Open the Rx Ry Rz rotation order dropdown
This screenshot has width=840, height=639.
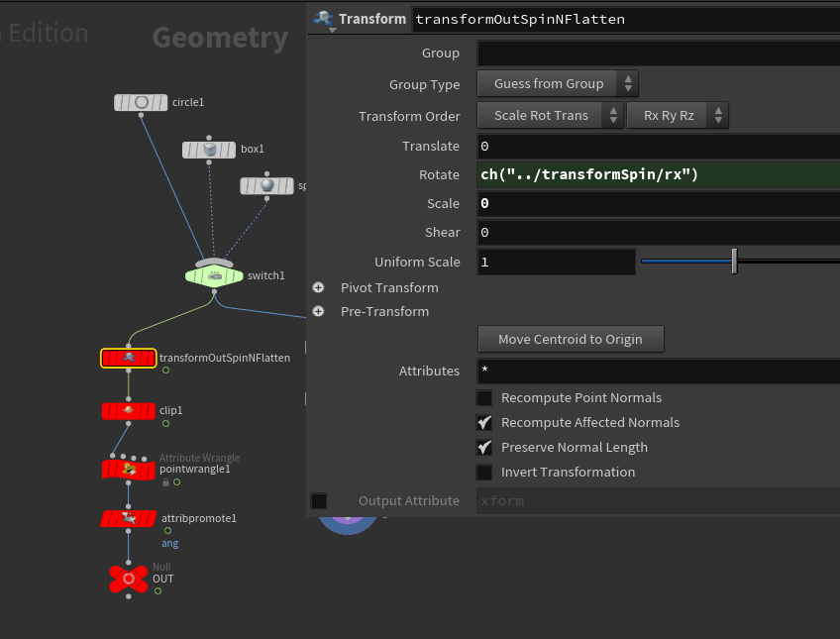click(x=678, y=116)
